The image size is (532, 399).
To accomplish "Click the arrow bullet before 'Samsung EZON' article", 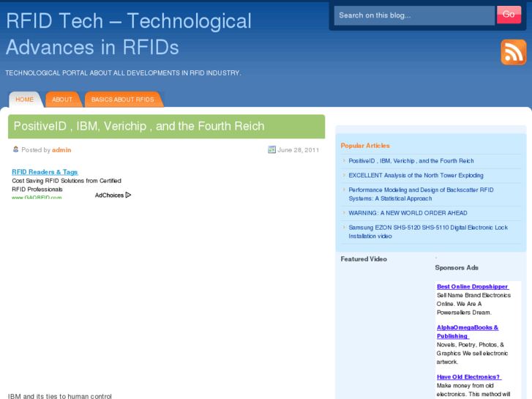I will pyautogui.click(x=344, y=227).
